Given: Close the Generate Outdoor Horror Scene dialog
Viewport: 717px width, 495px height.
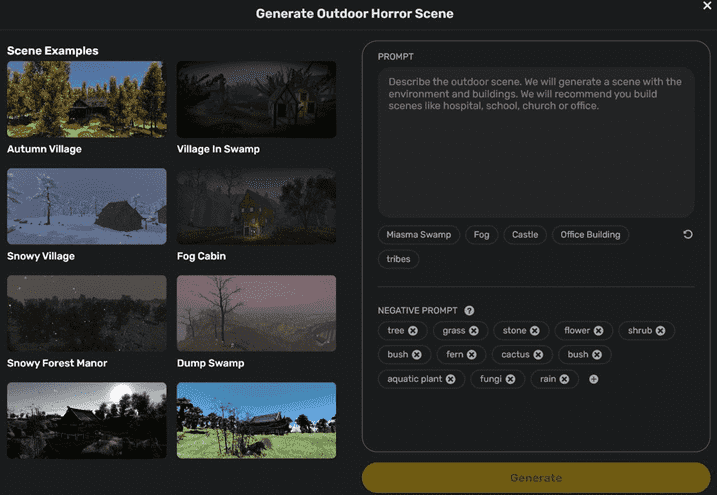Looking at the screenshot, I should click(707, 6).
